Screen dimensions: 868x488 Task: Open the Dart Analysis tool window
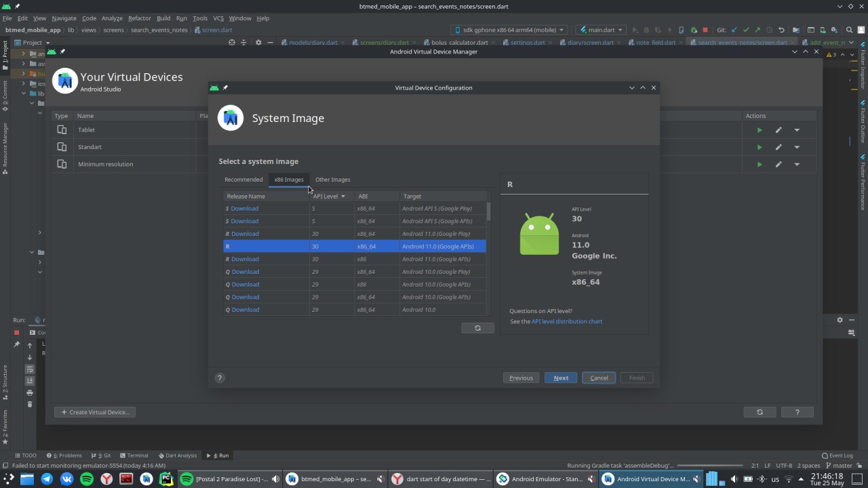click(177, 455)
